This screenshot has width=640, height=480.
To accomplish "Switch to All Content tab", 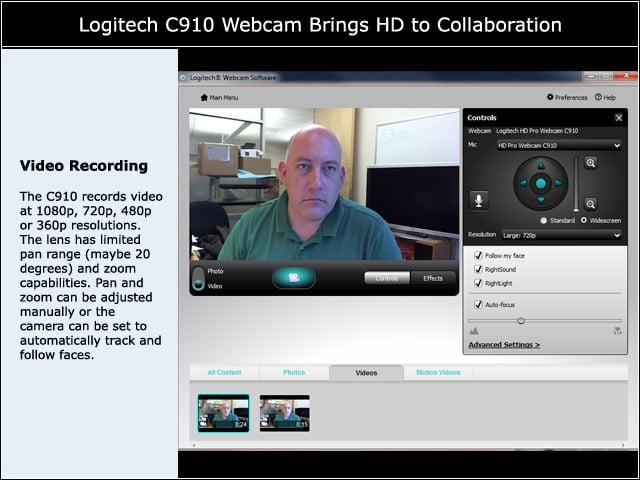I will (224, 372).
